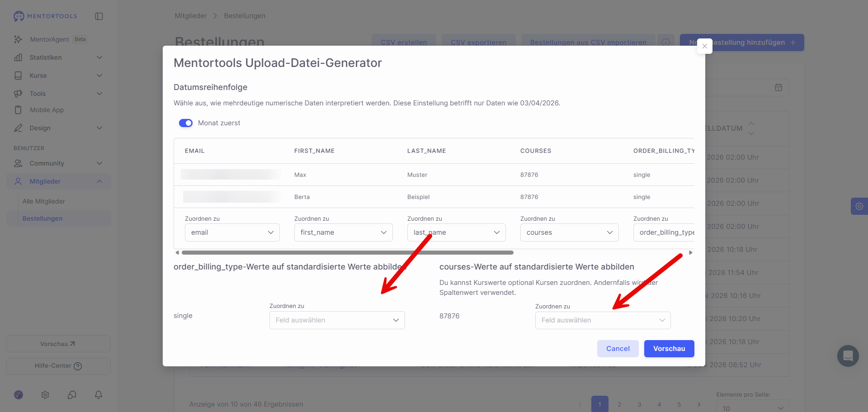Open the Hilfe-Center
The image size is (868, 412).
click(x=58, y=366)
